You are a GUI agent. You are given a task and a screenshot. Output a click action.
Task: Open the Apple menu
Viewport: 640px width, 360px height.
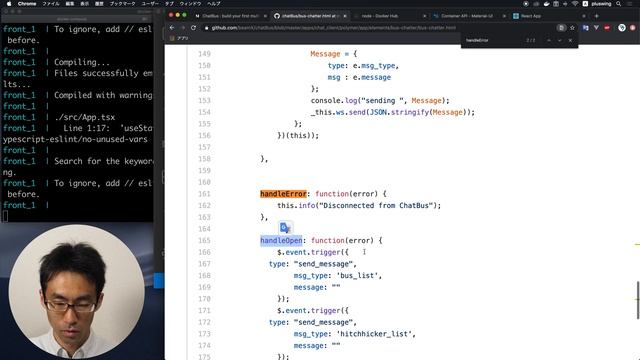[9, 3]
